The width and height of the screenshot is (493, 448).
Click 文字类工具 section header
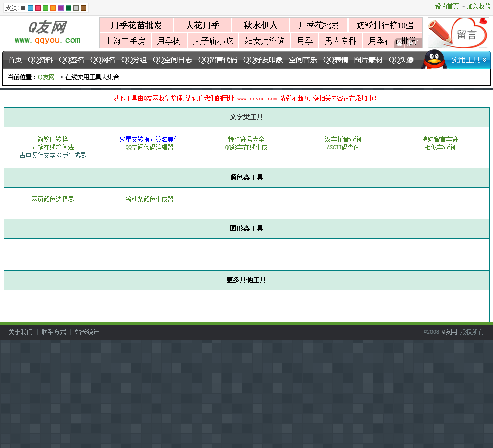point(246,117)
